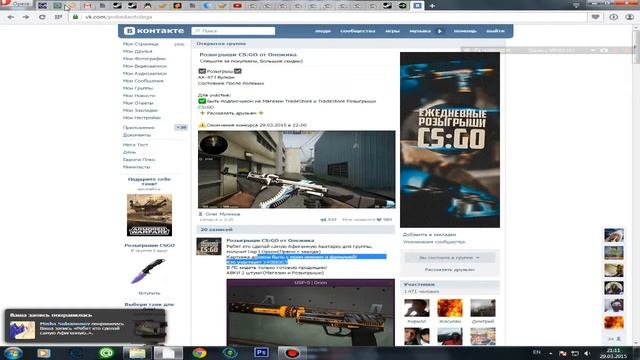This screenshot has height=360, width=640.
Task: Click 'Упоминания сообщества'
Action: click(x=434, y=242)
